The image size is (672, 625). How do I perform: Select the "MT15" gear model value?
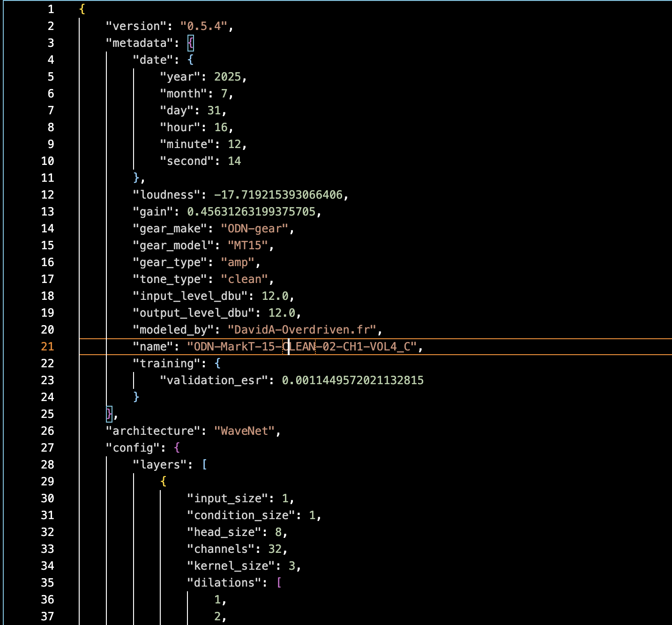tap(248, 246)
